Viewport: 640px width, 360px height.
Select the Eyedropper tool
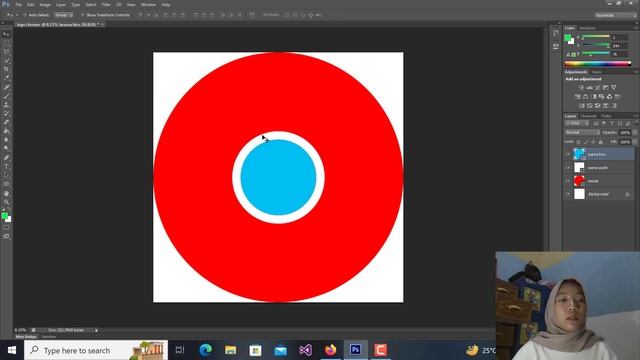pos(6,78)
